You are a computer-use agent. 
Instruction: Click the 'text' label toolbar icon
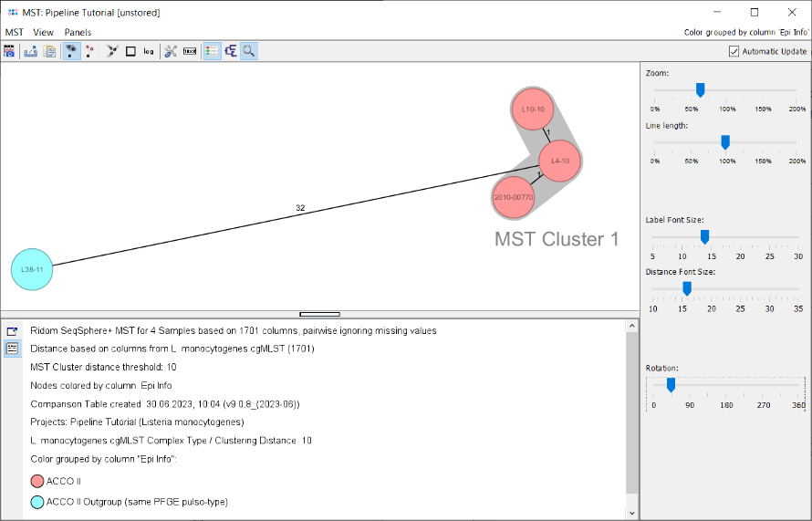[x=190, y=51]
